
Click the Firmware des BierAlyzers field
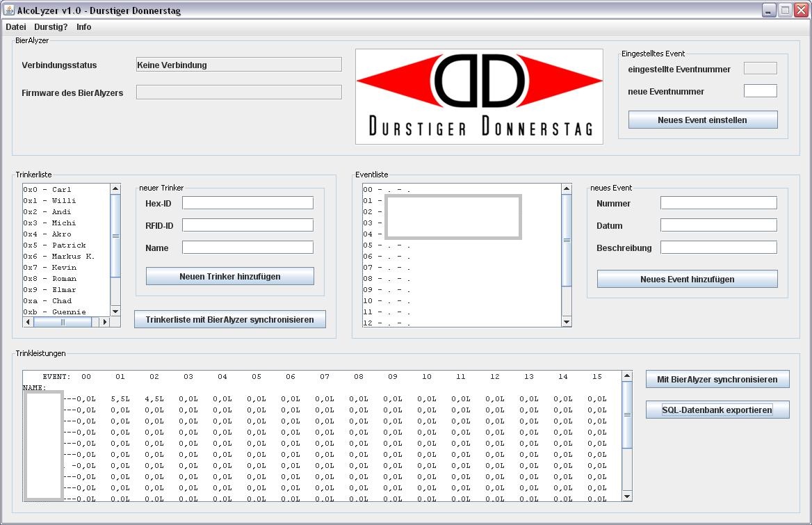click(x=238, y=92)
